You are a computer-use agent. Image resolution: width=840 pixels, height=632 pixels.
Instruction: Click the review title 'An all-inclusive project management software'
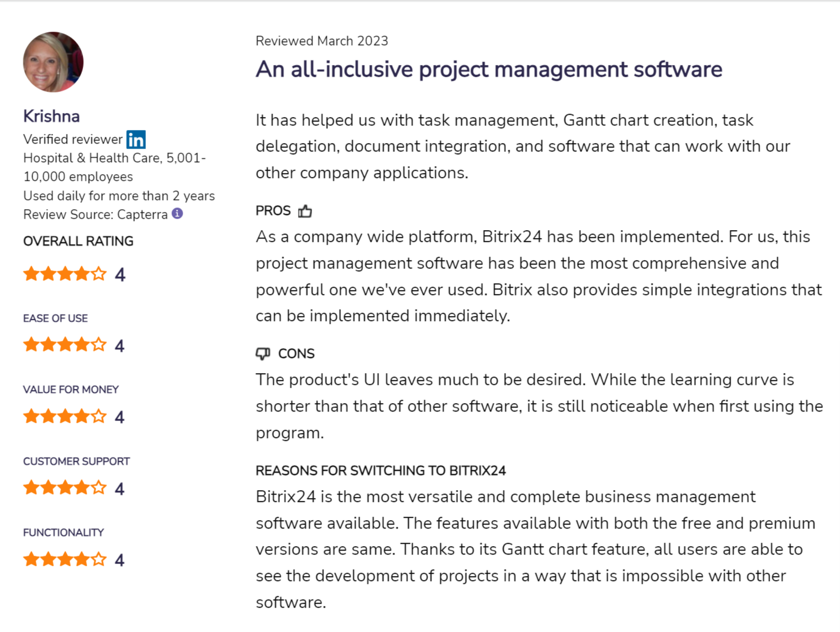point(489,70)
